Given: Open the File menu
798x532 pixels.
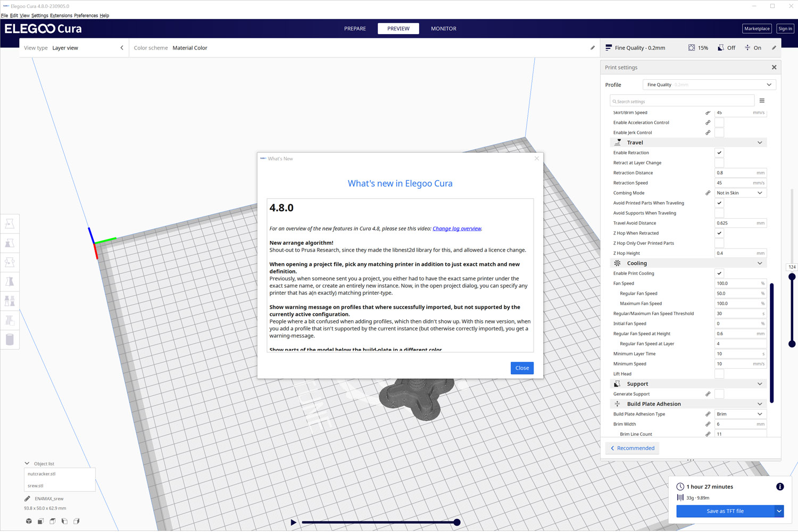Looking at the screenshot, I should [4, 15].
